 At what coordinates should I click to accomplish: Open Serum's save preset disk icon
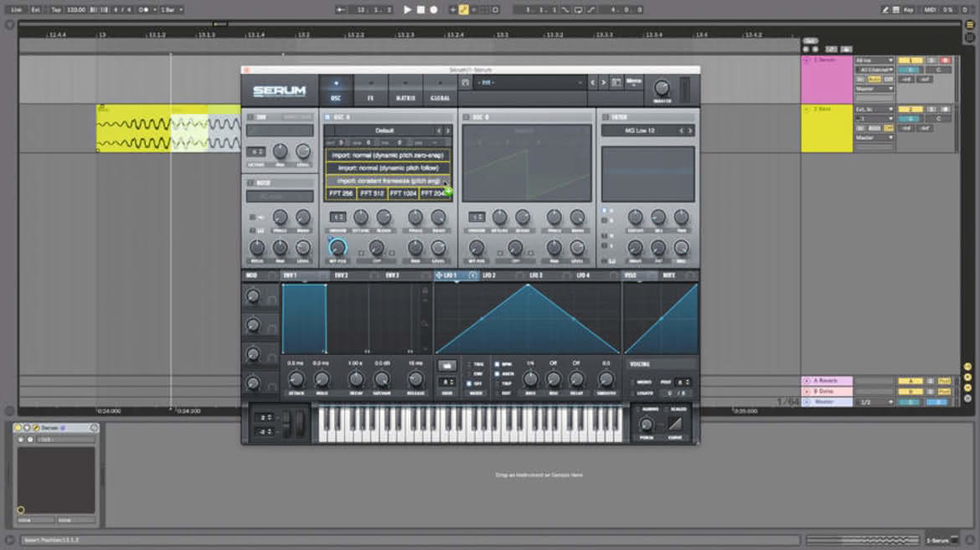(466, 83)
